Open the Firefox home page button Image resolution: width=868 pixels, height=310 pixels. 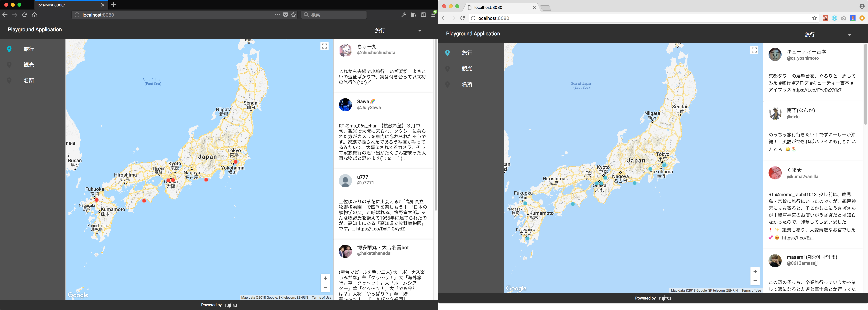click(34, 15)
